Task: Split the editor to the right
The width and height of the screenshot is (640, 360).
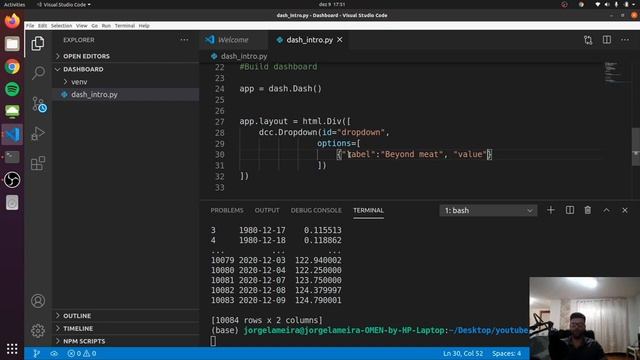Action: 607,40
